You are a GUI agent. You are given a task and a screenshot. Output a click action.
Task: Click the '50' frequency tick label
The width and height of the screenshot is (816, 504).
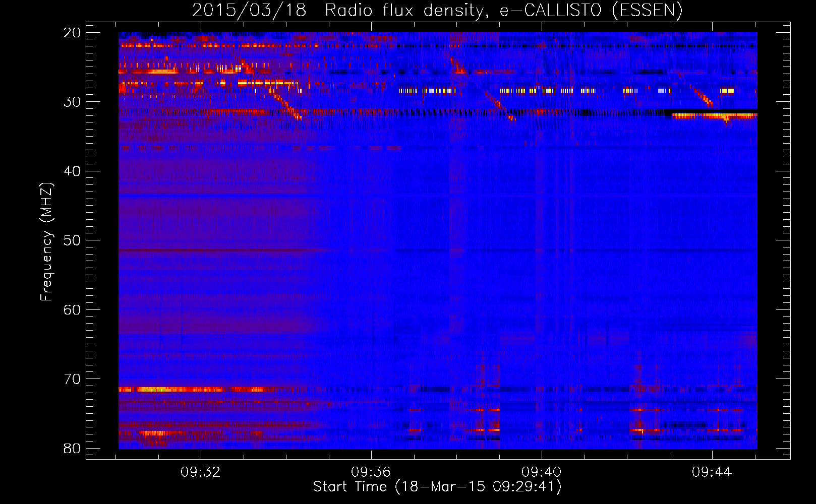coord(72,240)
